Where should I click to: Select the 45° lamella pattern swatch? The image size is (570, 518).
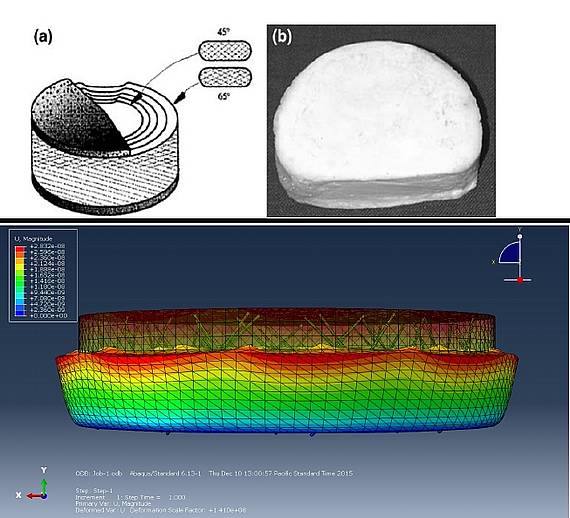pos(225,50)
